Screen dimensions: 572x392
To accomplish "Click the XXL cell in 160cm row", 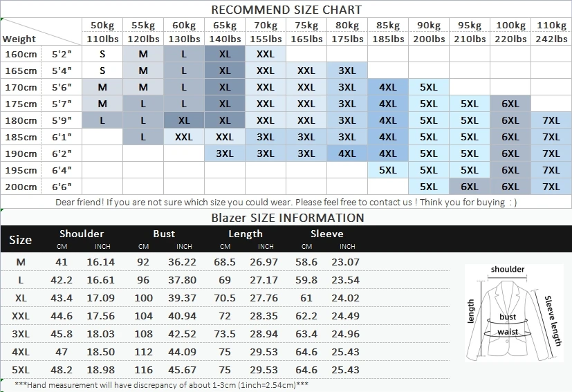I will coord(265,55).
